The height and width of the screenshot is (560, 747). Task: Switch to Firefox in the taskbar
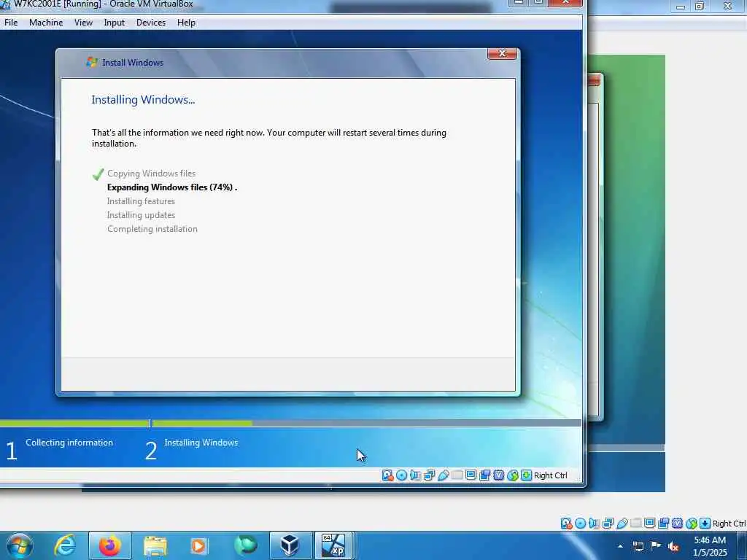pyautogui.click(x=109, y=545)
